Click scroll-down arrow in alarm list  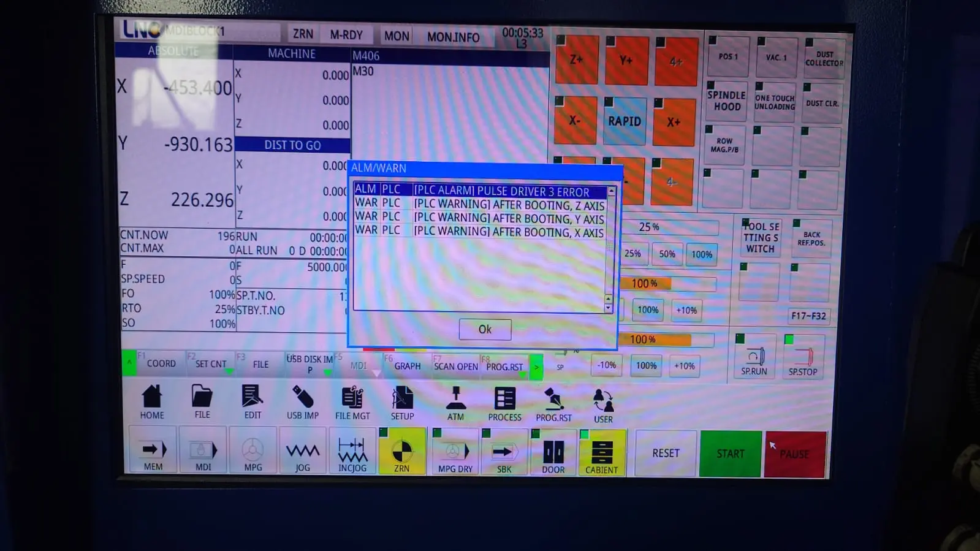click(x=609, y=308)
